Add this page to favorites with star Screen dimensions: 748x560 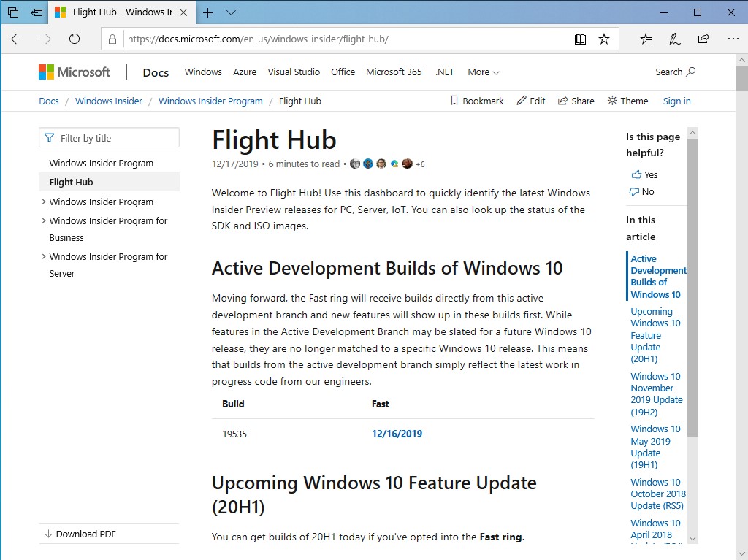[x=605, y=39]
